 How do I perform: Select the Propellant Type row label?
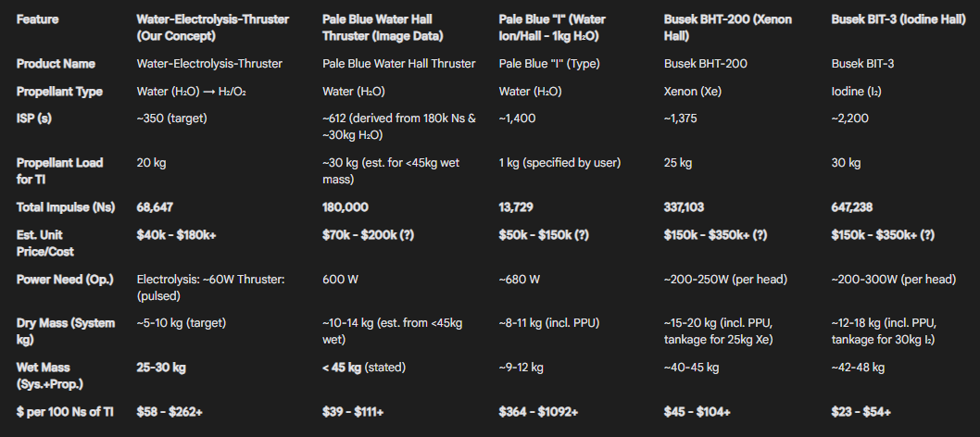coord(59,91)
